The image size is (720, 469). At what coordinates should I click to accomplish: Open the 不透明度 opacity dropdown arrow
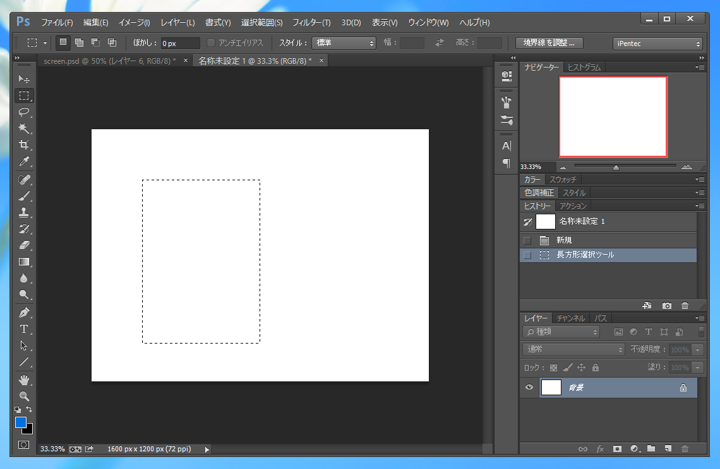click(x=698, y=350)
